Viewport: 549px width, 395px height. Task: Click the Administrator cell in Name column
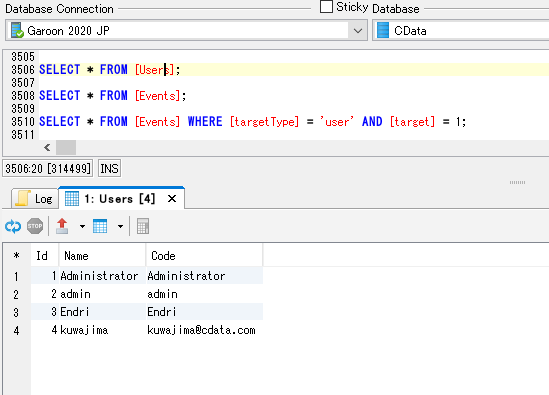[x=102, y=276]
